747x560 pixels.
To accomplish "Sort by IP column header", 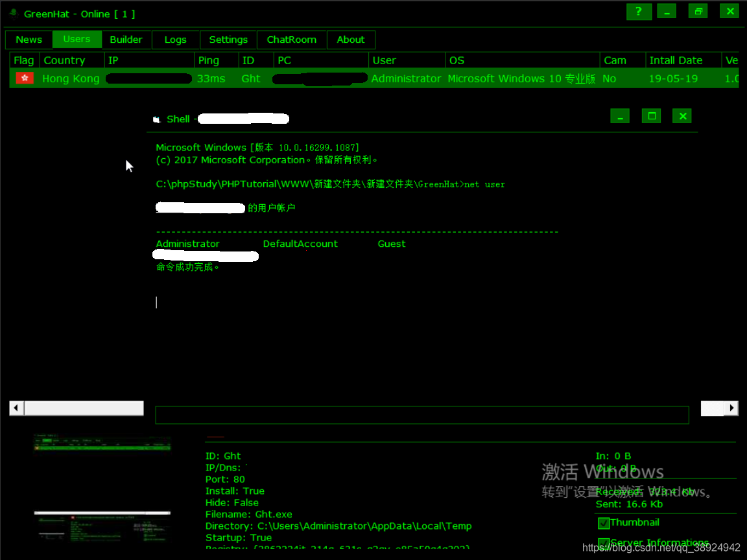I will pyautogui.click(x=149, y=60).
